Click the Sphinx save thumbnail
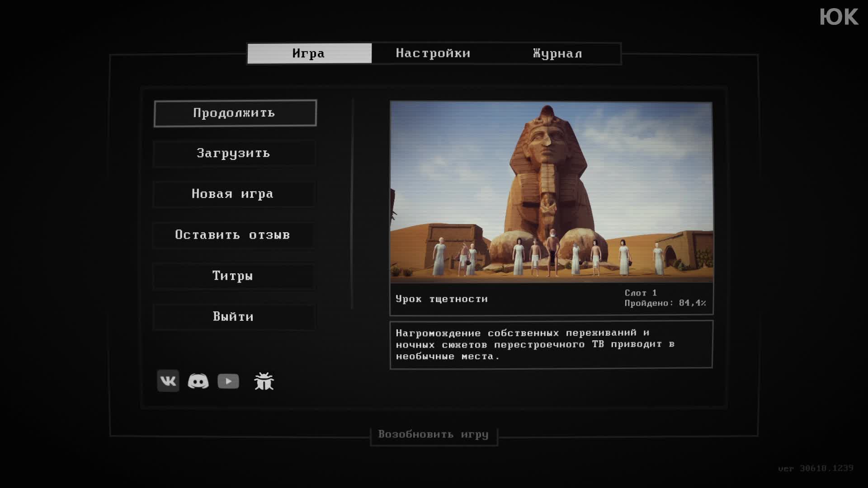The image size is (868, 488). 551,192
